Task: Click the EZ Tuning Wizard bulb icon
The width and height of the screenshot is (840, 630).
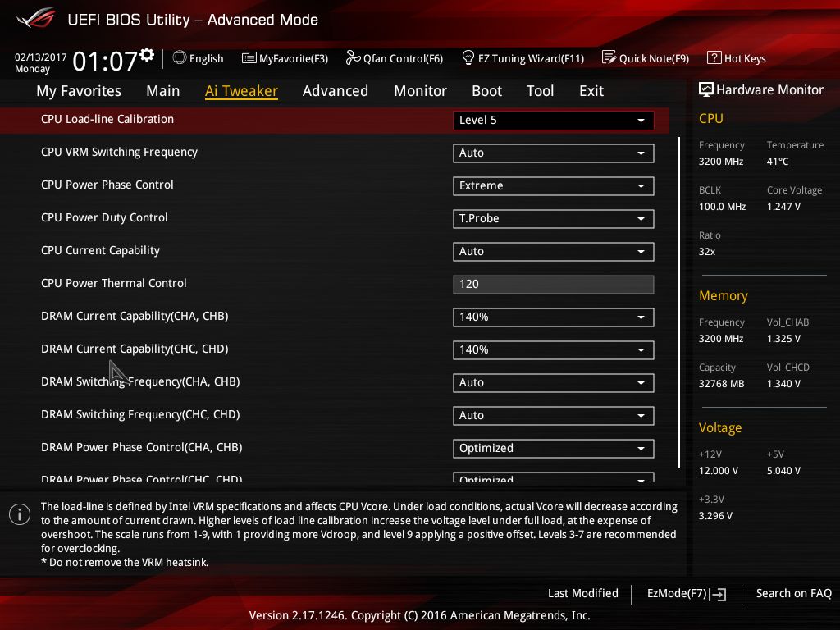Action: pos(468,57)
